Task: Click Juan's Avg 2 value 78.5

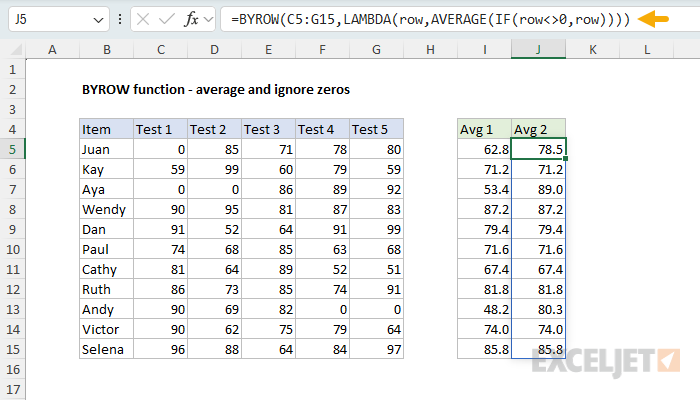Action: pos(539,150)
